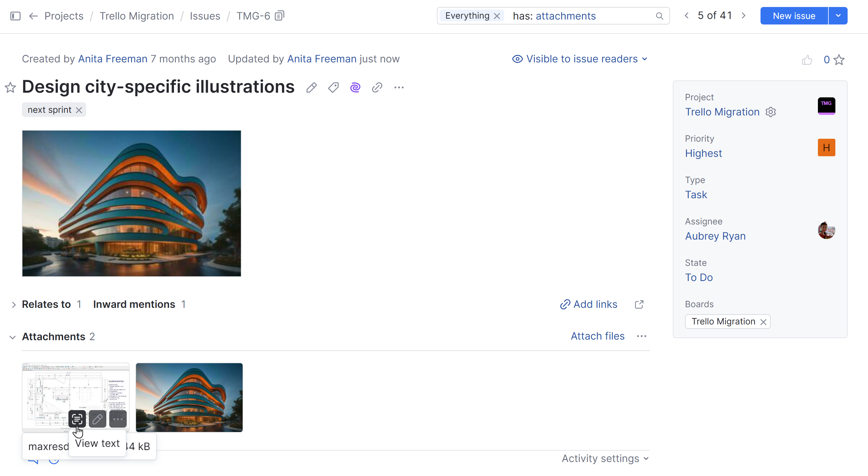
Task: Copy the TMG-6 issue ID icon
Action: pyautogui.click(x=280, y=16)
